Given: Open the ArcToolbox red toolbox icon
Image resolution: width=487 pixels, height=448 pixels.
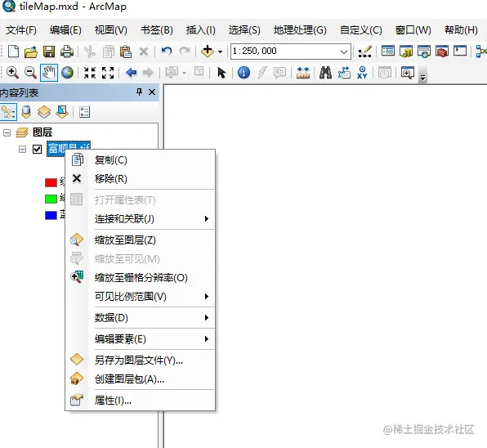Looking at the screenshot, I should pos(442,52).
